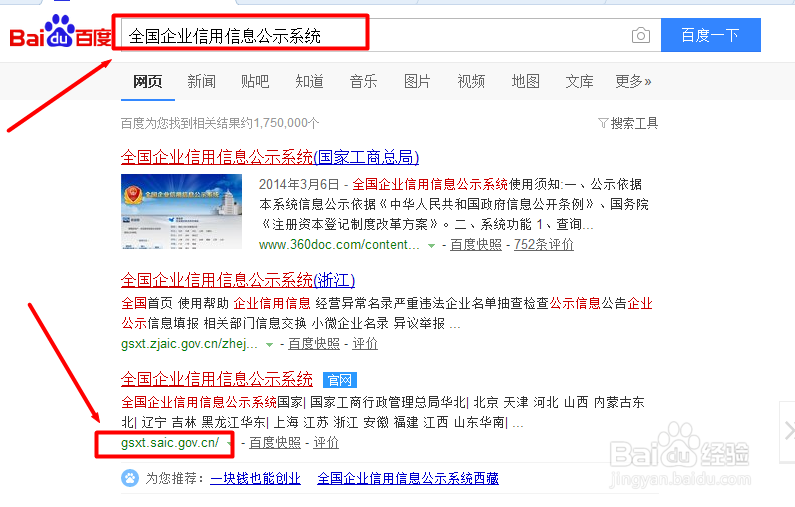Open the 贴吧 tab

click(255, 81)
